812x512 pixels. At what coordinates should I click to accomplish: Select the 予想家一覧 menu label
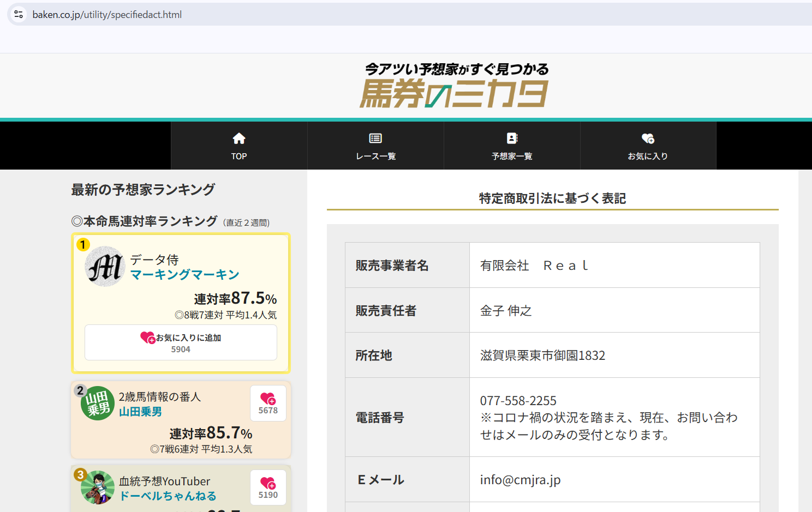[x=512, y=156]
